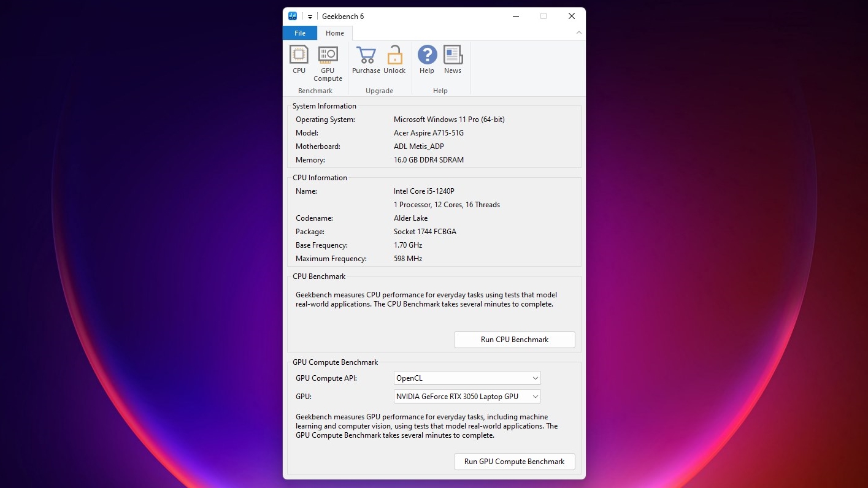
Task: Click the Geekbench 6 title bar text
Action: click(343, 17)
